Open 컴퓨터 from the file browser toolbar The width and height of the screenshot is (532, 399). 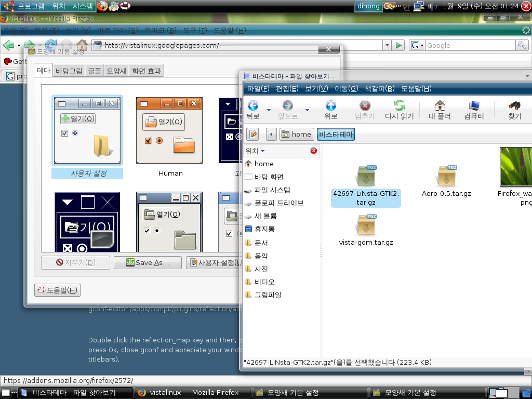tap(474, 110)
